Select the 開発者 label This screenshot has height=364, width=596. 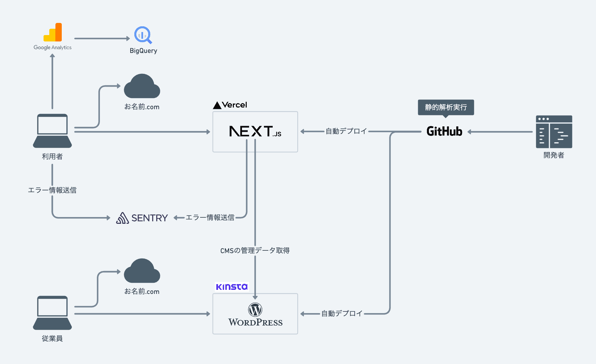point(554,155)
